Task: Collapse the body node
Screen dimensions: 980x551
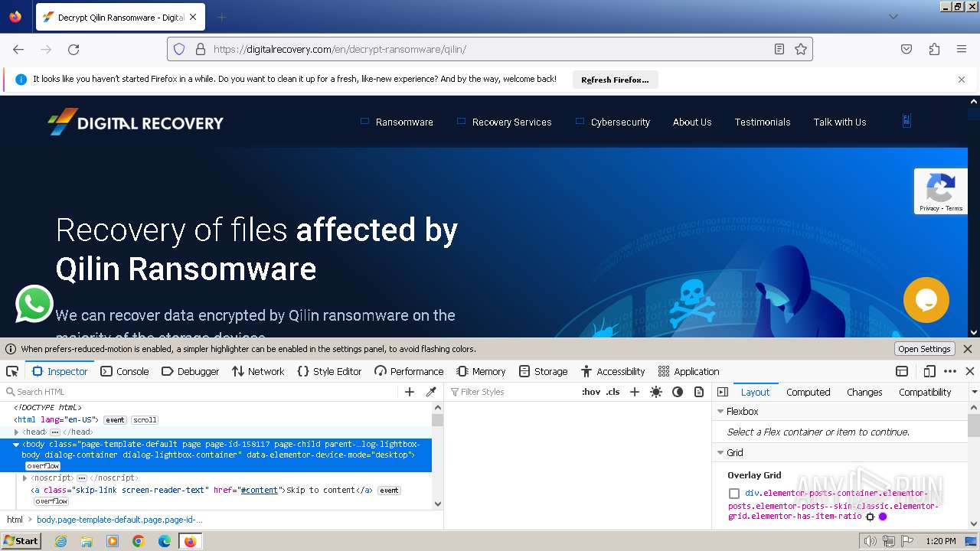Action: coord(16,445)
